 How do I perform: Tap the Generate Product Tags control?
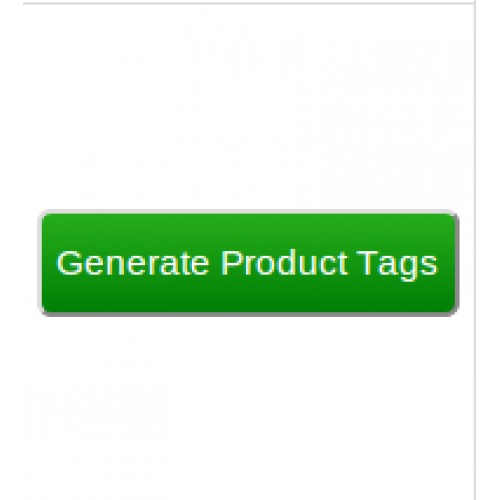click(248, 263)
